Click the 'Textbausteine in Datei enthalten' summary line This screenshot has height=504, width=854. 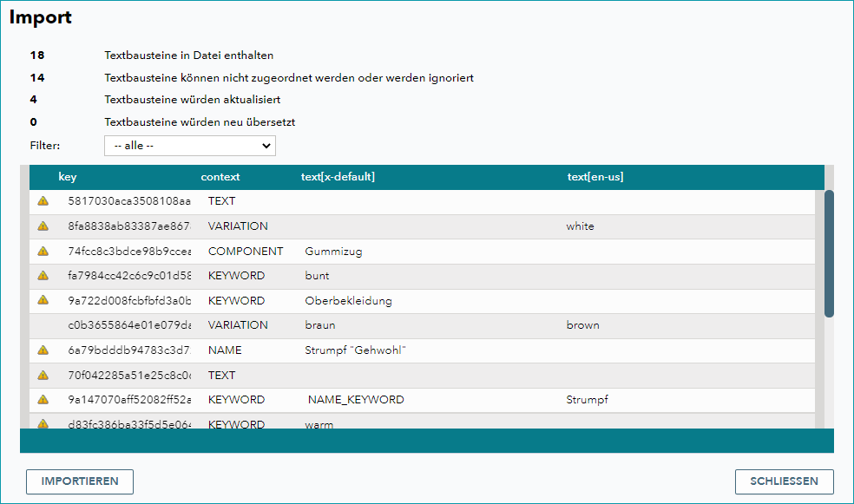tap(189, 55)
